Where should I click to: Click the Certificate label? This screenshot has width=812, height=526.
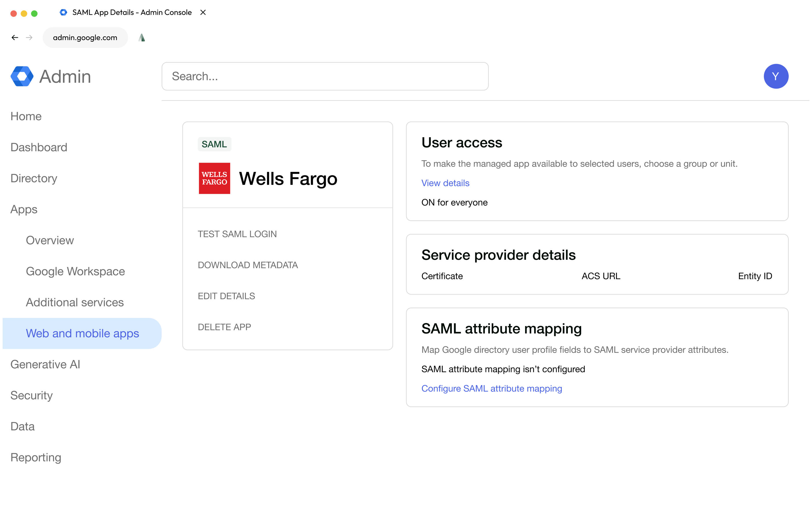442,276
